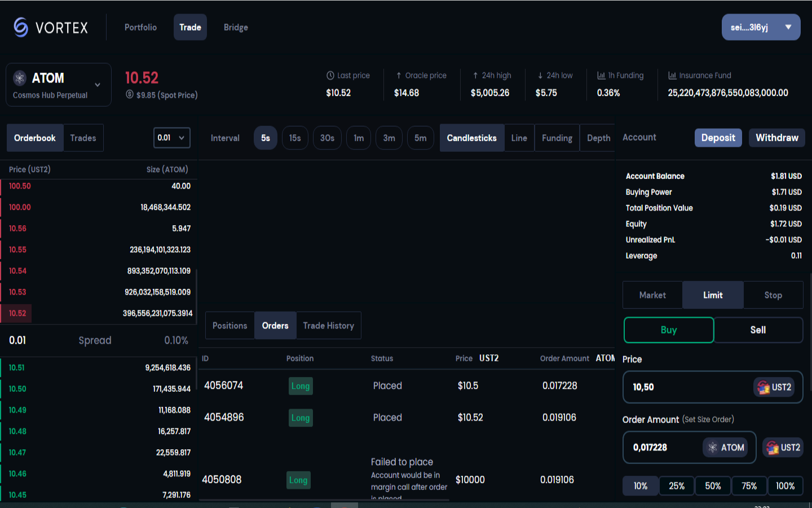Set chart interval to 5m
This screenshot has width=812, height=508.
click(x=421, y=138)
